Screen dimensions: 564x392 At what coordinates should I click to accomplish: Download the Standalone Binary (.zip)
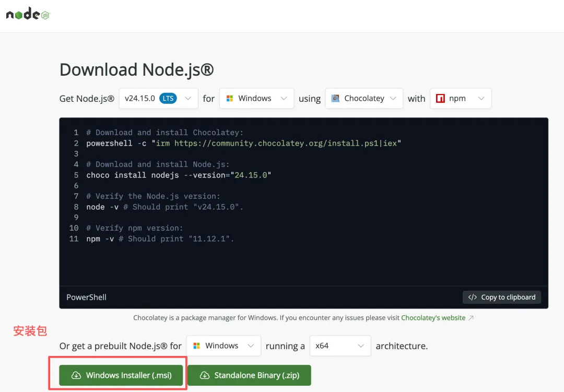[x=249, y=375]
